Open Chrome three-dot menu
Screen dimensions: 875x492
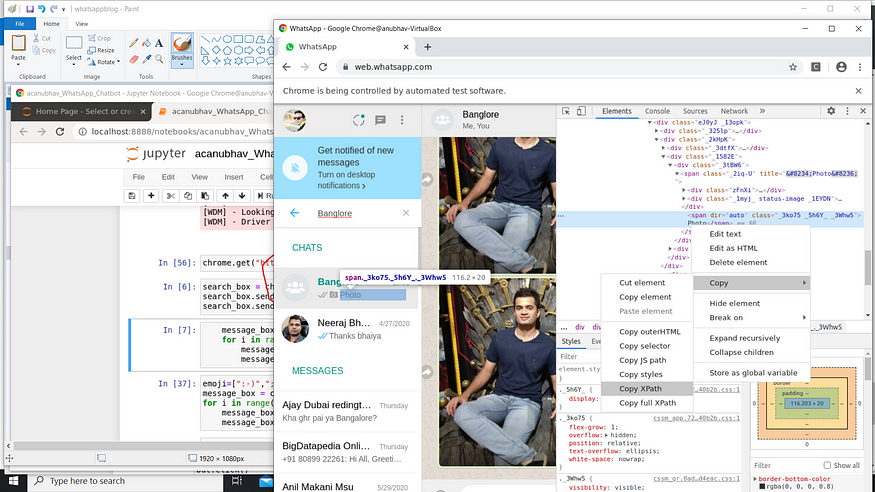pos(860,67)
